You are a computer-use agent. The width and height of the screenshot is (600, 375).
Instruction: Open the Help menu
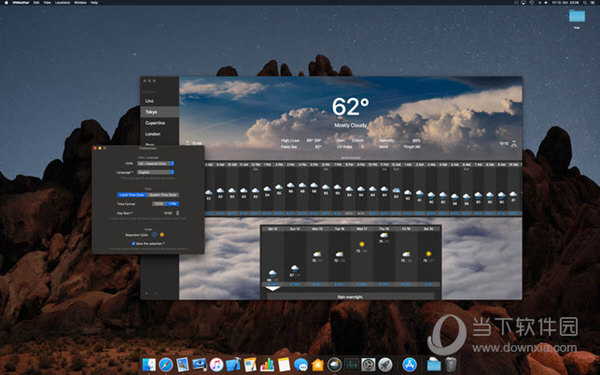coord(94,2)
